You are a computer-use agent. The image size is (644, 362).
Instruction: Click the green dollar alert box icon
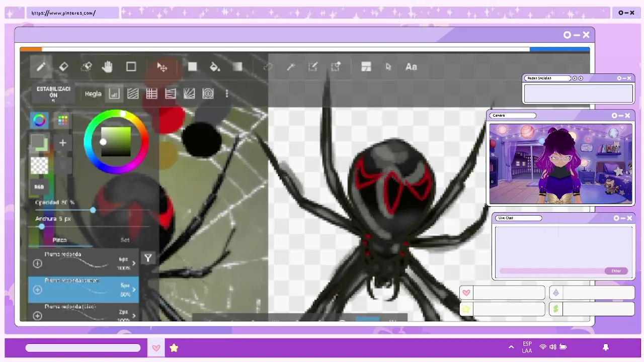click(x=556, y=309)
